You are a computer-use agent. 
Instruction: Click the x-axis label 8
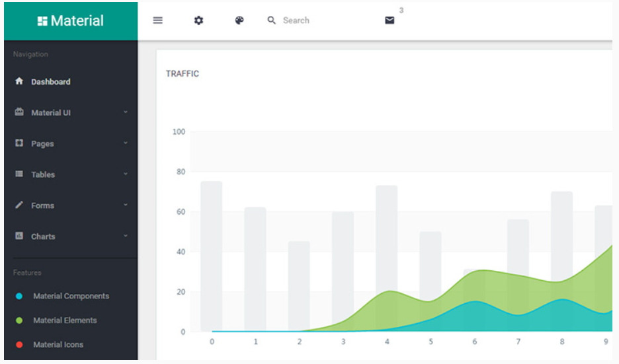pyautogui.click(x=561, y=342)
